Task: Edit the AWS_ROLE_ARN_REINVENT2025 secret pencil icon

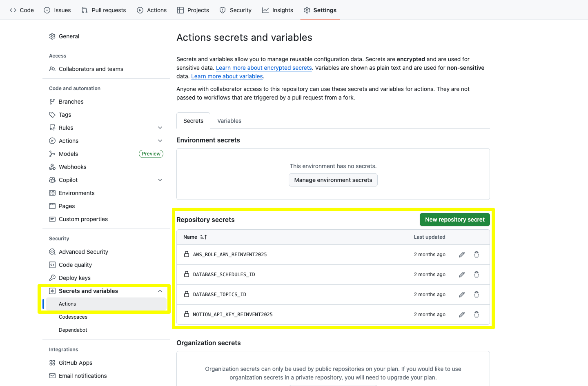Action: pyautogui.click(x=462, y=255)
